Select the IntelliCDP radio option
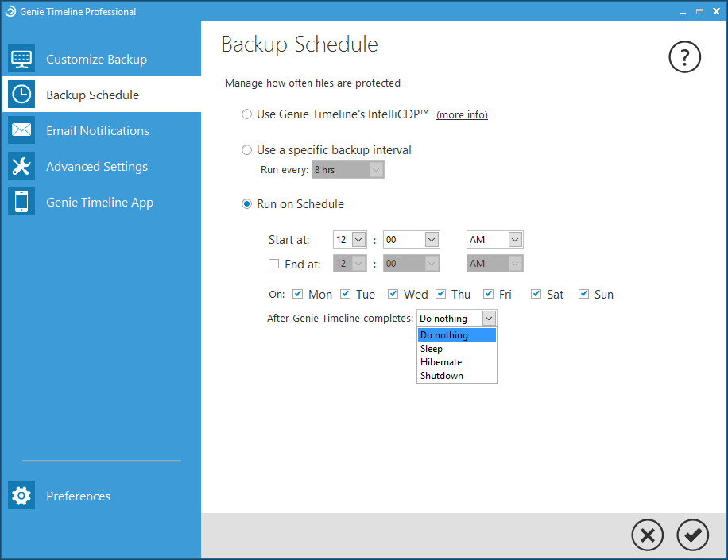 pos(246,114)
